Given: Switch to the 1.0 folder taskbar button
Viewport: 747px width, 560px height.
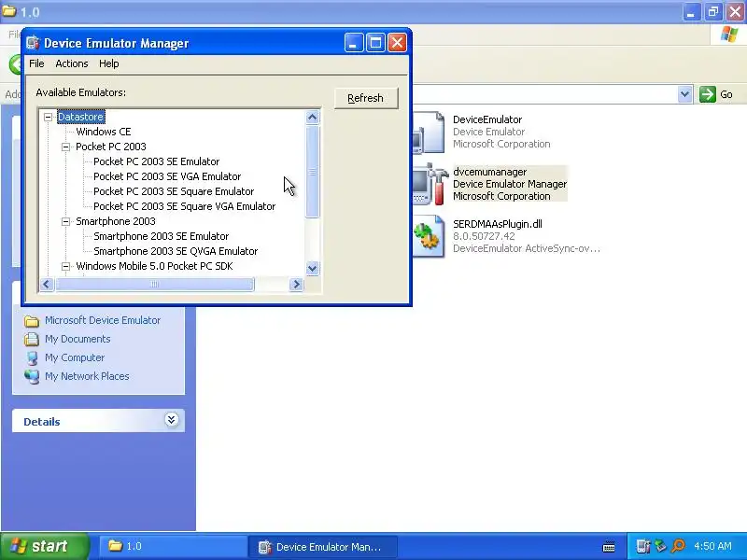Looking at the screenshot, I should point(172,546).
